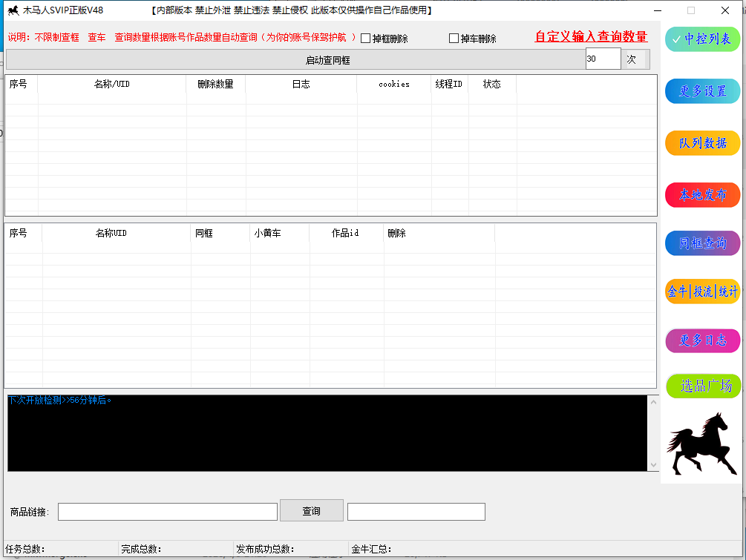
Task: Click the black horse logo image
Action: (x=701, y=443)
